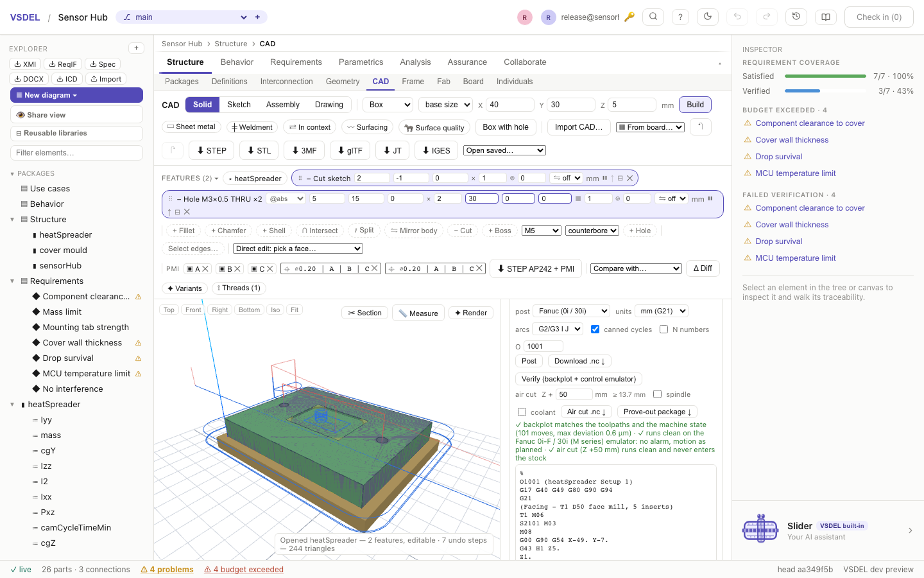Delete the PMI datum C tag

tap(270, 269)
